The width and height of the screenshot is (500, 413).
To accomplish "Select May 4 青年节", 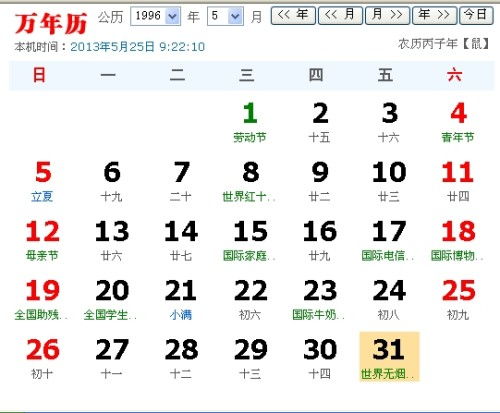I will (x=458, y=123).
